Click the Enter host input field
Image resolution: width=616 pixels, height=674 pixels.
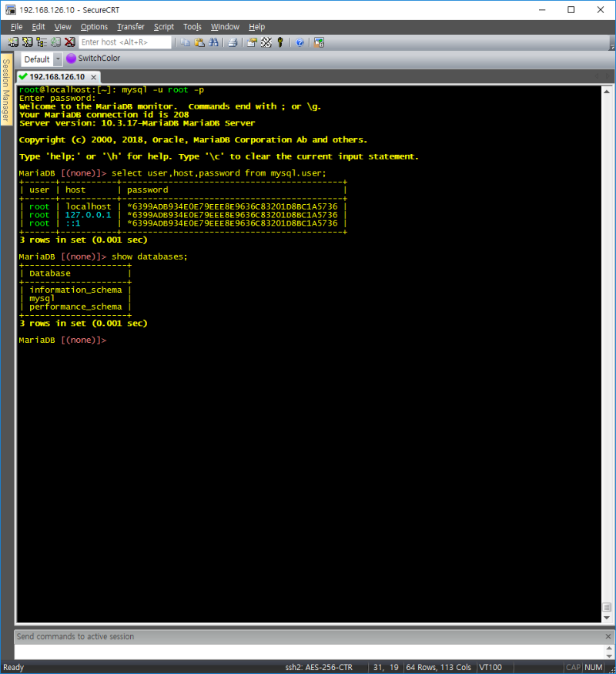pos(125,42)
